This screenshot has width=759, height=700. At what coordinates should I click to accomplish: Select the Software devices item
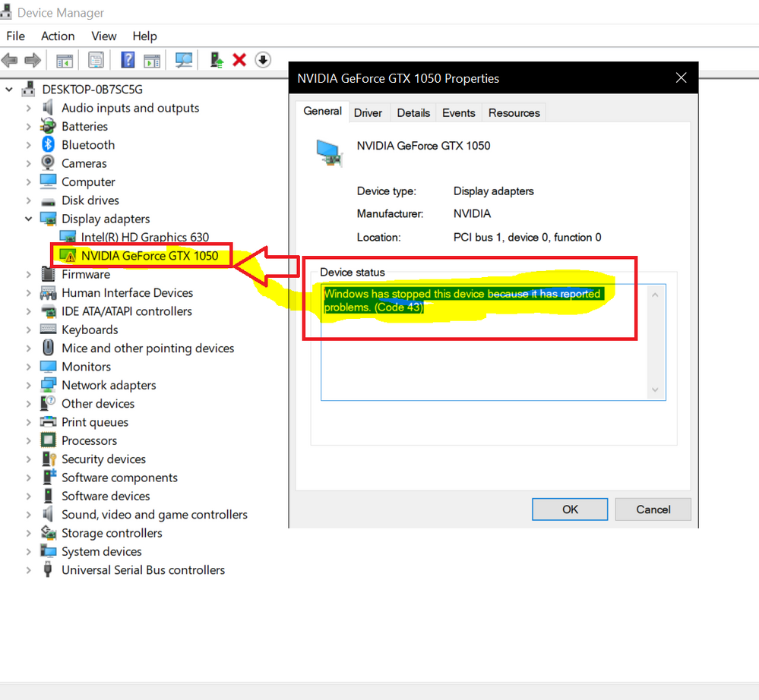tap(106, 497)
